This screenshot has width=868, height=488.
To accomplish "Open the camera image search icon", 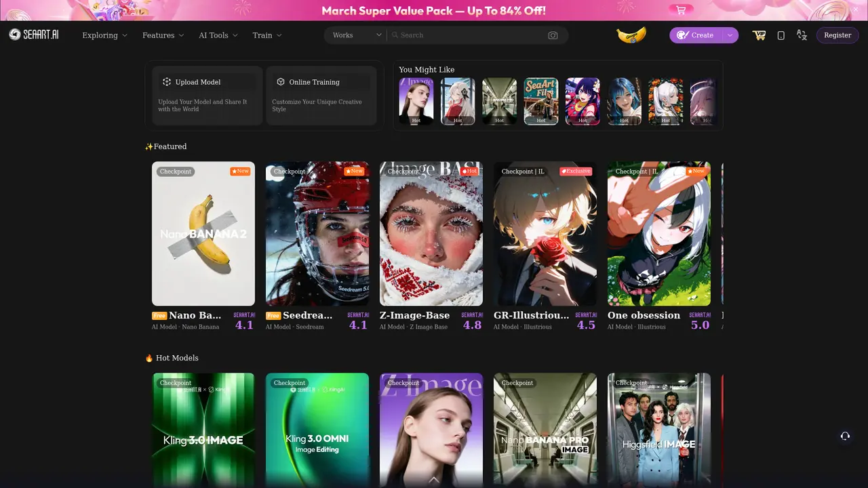I will [553, 35].
